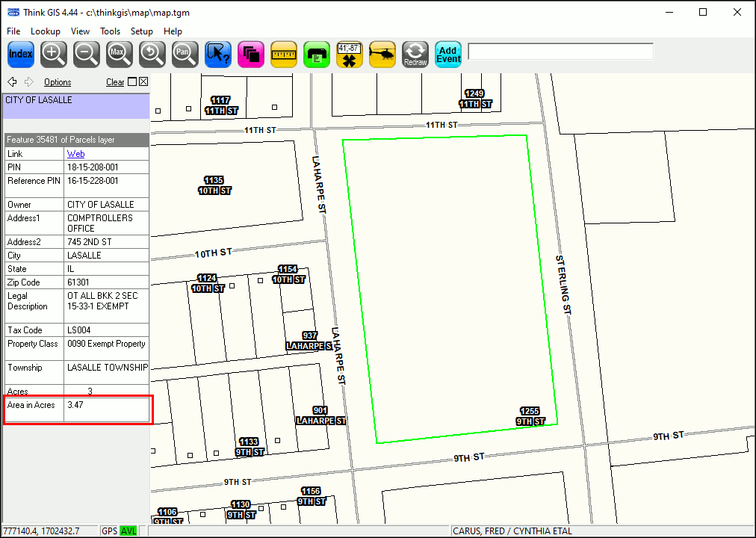This screenshot has width=756, height=538.
Task: Click the Options link in the panel
Action: pyautogui.click(x=58, y=82)
